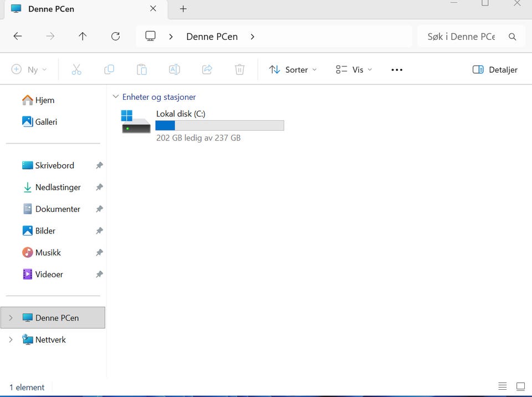
Task: Open the Vis view options dropdown
Action: tap(354, 69)
